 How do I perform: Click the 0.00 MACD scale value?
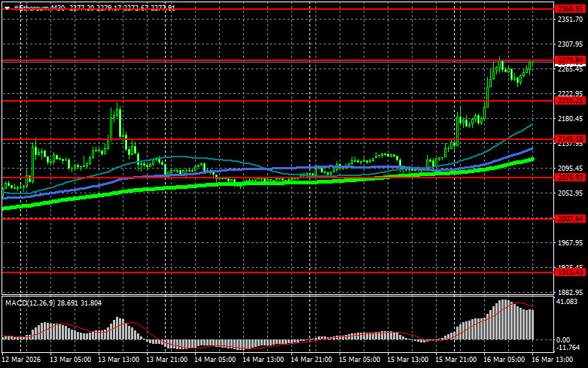pyautogui.click(x=563, y=339)
